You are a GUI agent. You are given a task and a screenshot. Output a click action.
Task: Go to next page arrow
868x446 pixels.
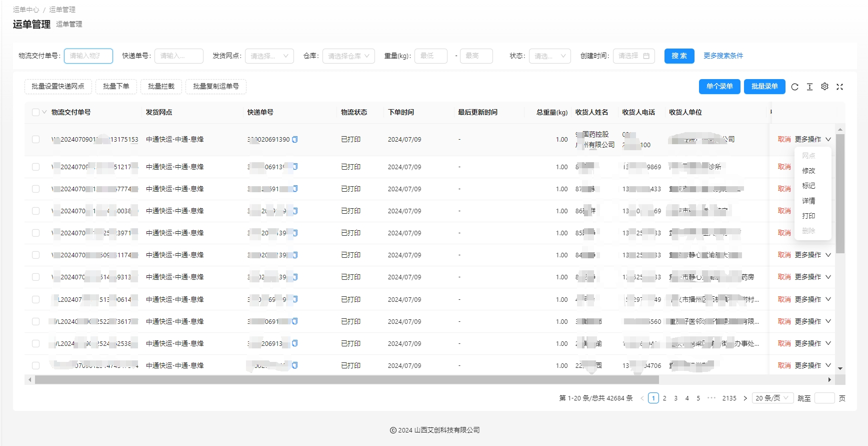pos(745,398)
